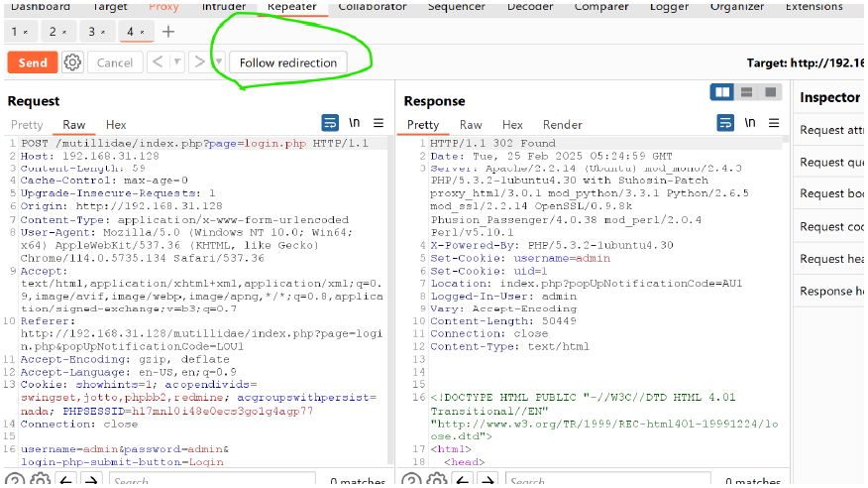The image size is (868, 488).
Task: Open the Logger tab
Action: [x=669, y=7]
